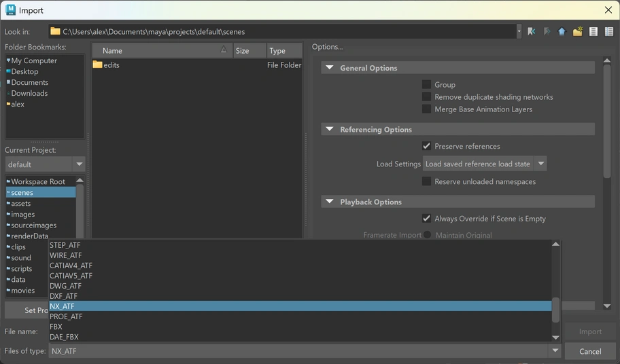Create a new folder icon
620x364 pixels.
point(578,32)
